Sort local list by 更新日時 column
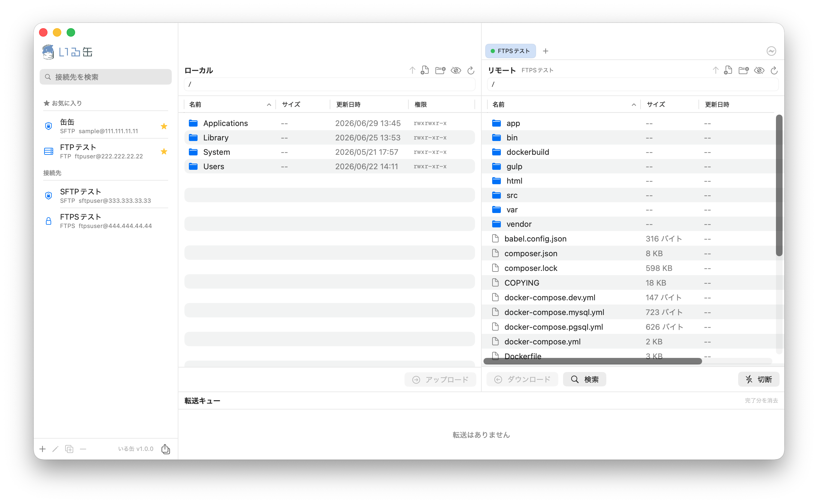818x504 pixels. click(369, 105)
